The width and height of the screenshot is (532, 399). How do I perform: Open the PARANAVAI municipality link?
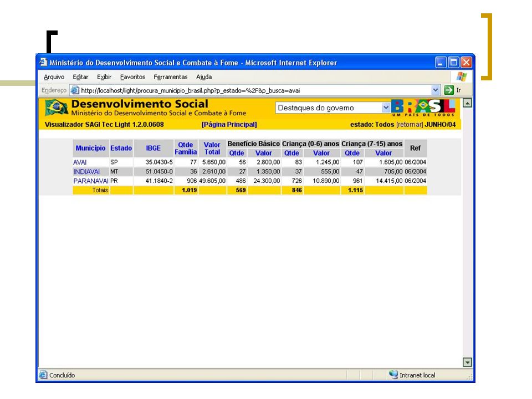(x=90, y=181)
